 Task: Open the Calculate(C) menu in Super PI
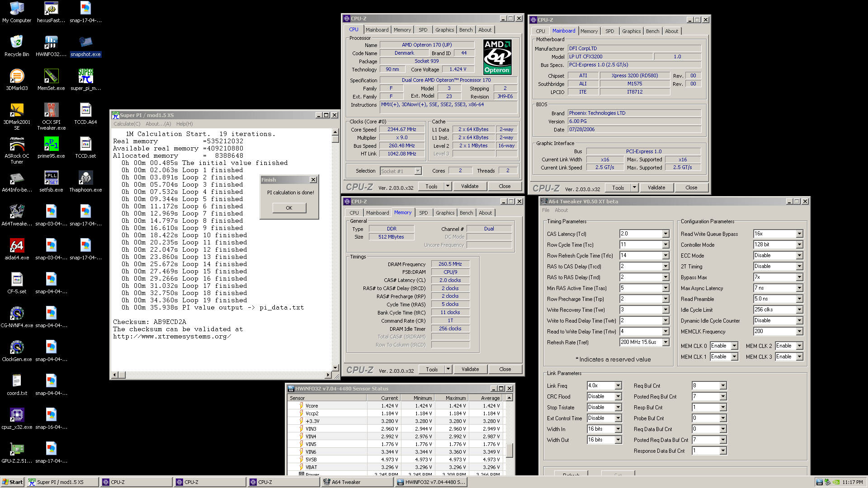click(127, 124)
